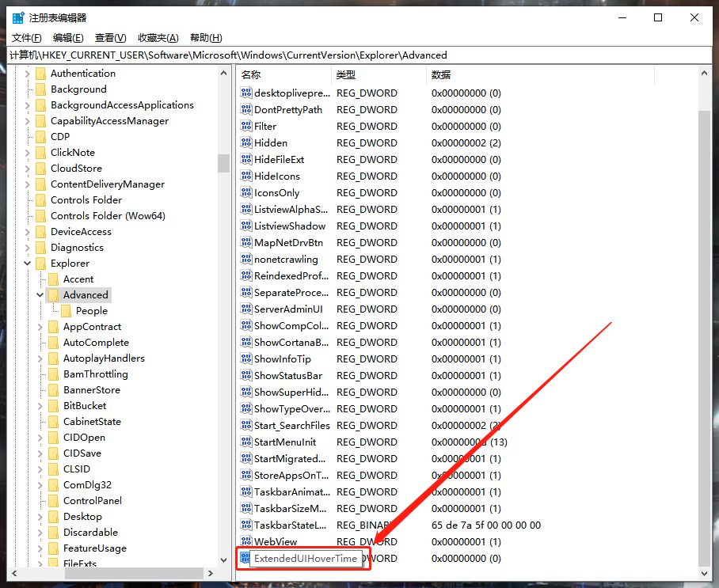This screenshot has height=588, width=719.
Task: Expand the CLSID tree node
Action: (x=40, y=469)
